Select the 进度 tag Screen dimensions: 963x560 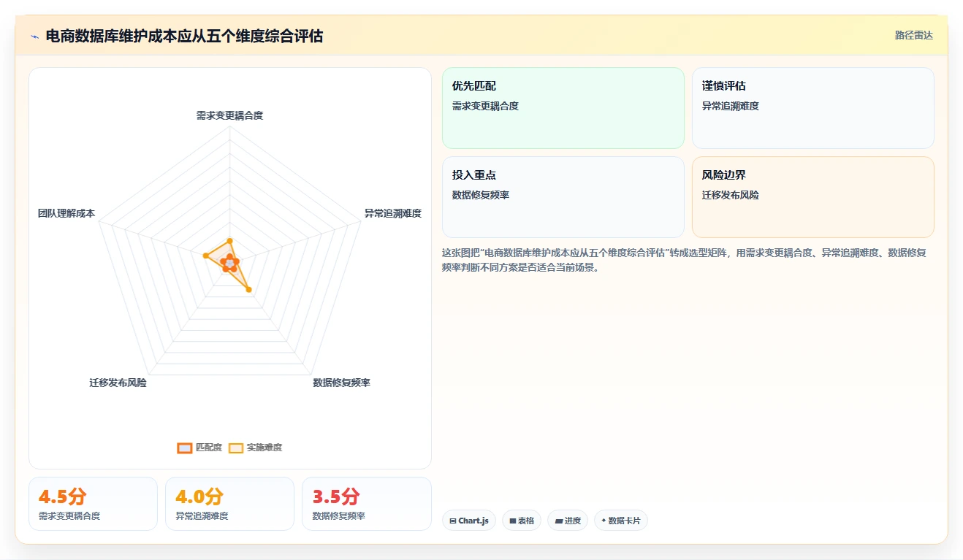[x=568, y=521]
